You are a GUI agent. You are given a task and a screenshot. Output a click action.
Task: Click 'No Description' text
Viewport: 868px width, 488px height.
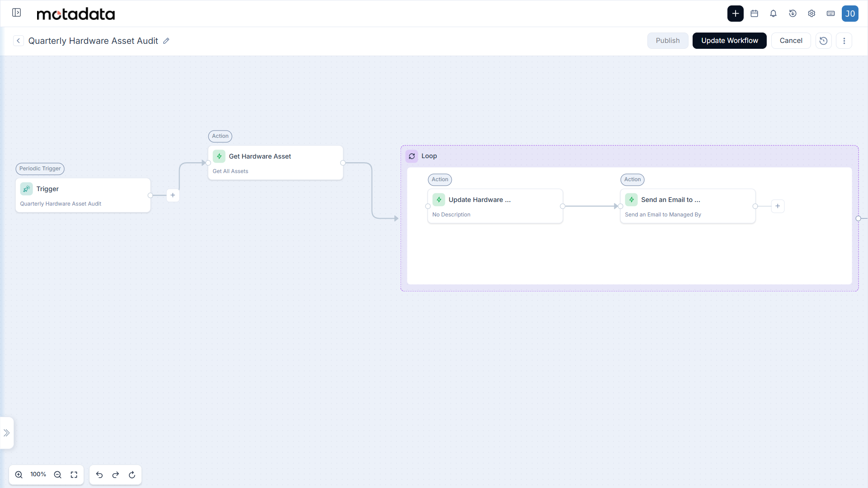(451, 215)
